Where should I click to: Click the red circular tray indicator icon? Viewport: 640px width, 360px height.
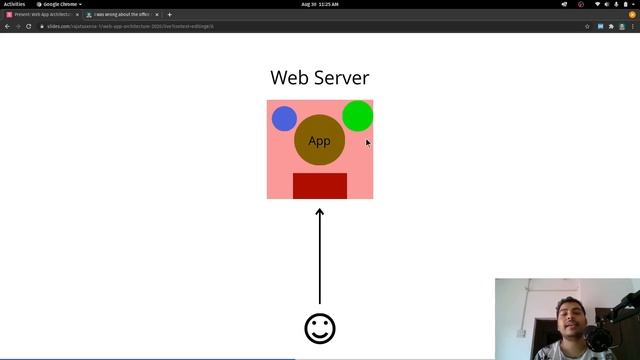(x=581, y=4)
